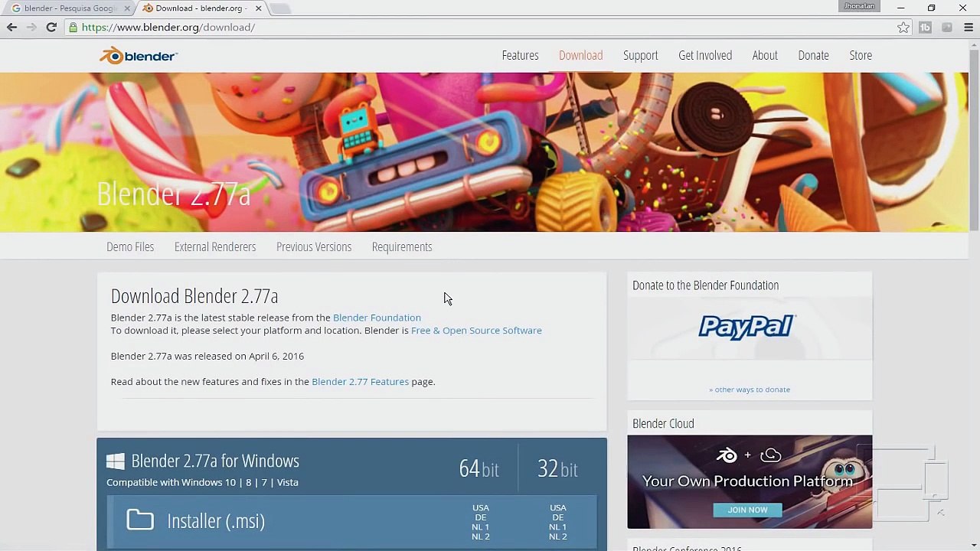Screen dimensions: 980x551
Task: Click the green padlock site security icon
Action: pos(73,28)
